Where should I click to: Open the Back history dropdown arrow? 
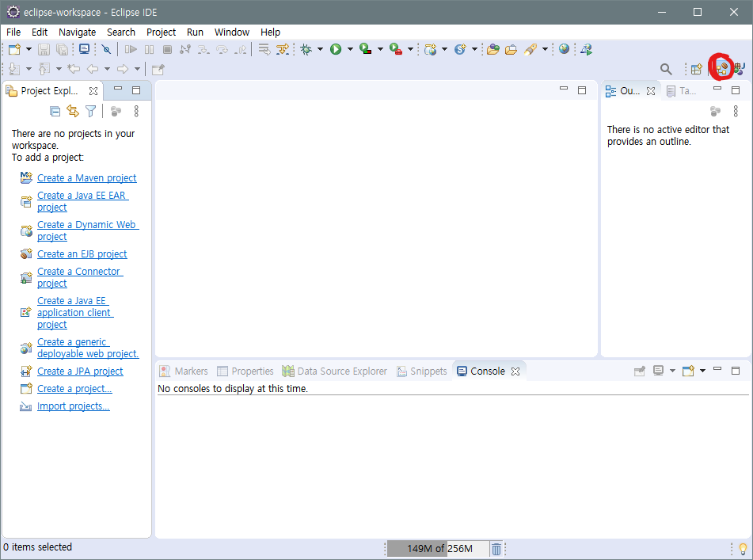(107, 69)
